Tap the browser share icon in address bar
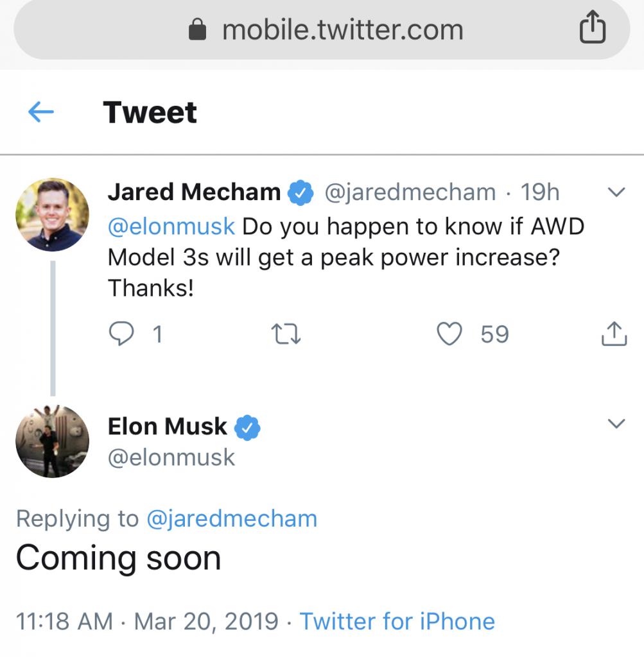 (592, 30)
